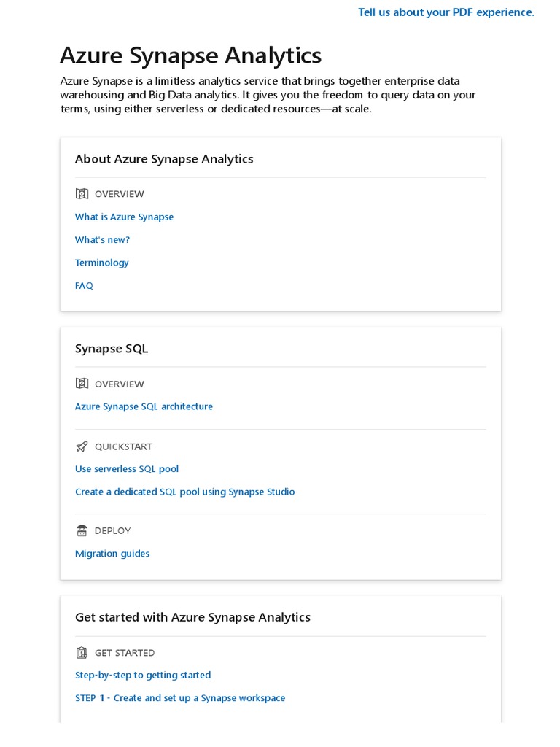Open Azure Synapse SQL architecture link
Screen dimensions: 560x747
[144, 406]
